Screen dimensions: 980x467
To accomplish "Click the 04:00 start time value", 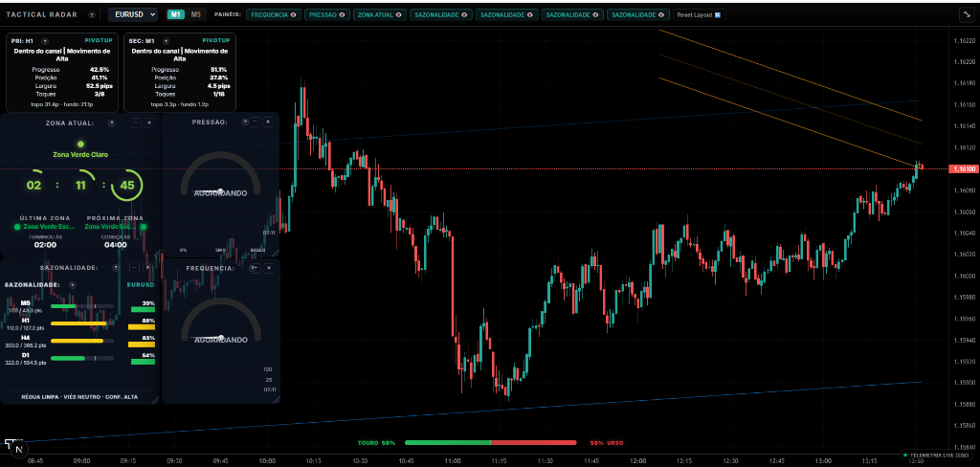I will (x=116, y=245).
